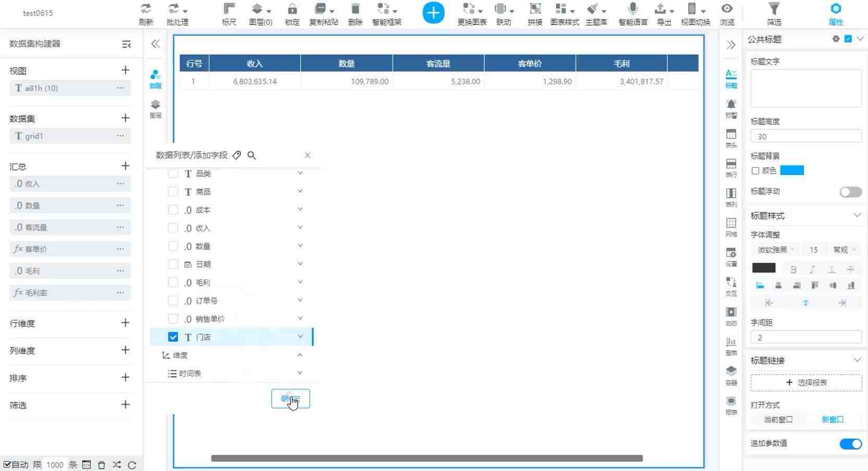This screenshot has height=471, width=868.
Task: Open the 网格 grid panel
Action: click(731, 227)
